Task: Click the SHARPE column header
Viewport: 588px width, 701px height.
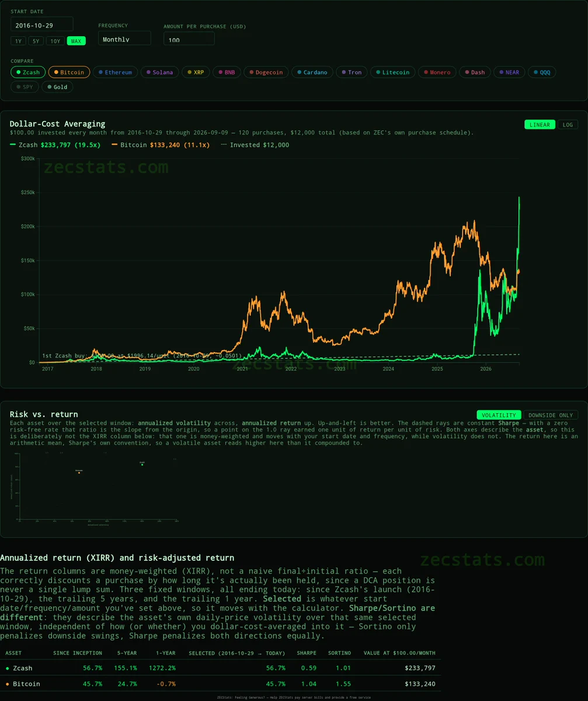Action: click(307, 653)
